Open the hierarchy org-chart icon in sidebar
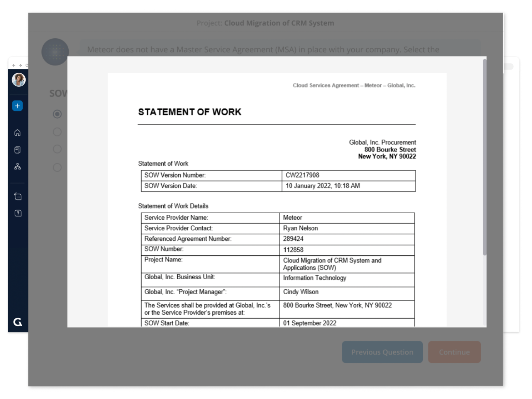Image resolution: width=532 pixels, height=399 pixels. (x=18, y=167)
